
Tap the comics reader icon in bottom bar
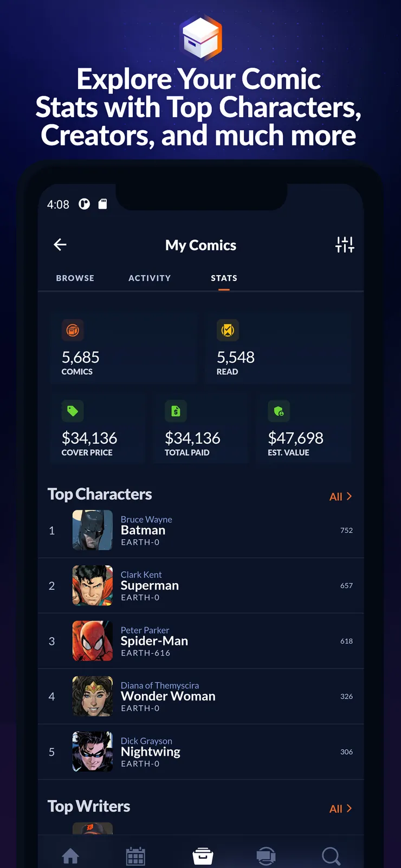coord(266,856)
